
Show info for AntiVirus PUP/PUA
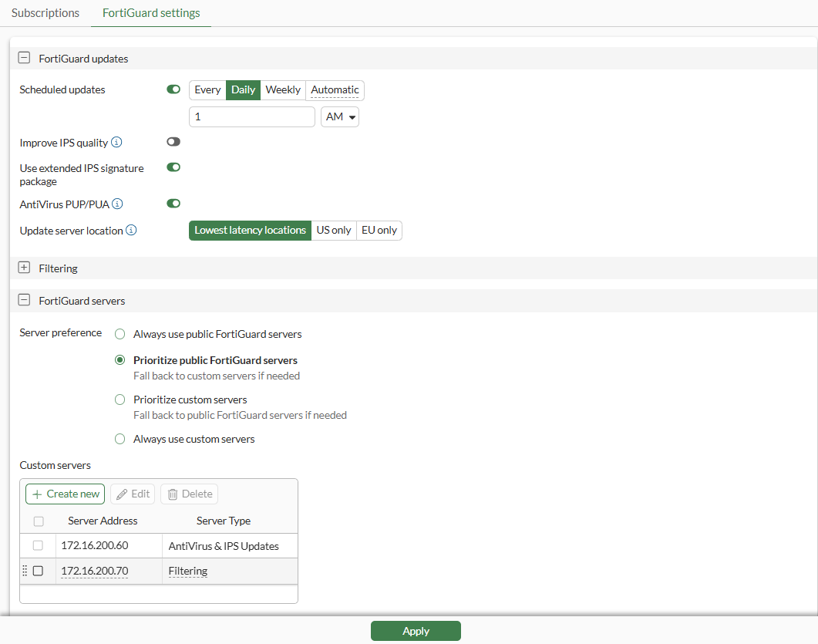(x=117, y=204)
